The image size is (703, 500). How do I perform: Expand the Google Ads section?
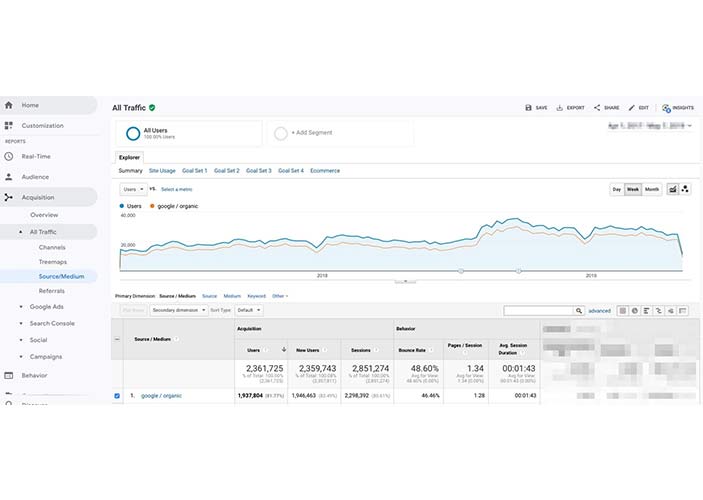click(x=21, y=307)
